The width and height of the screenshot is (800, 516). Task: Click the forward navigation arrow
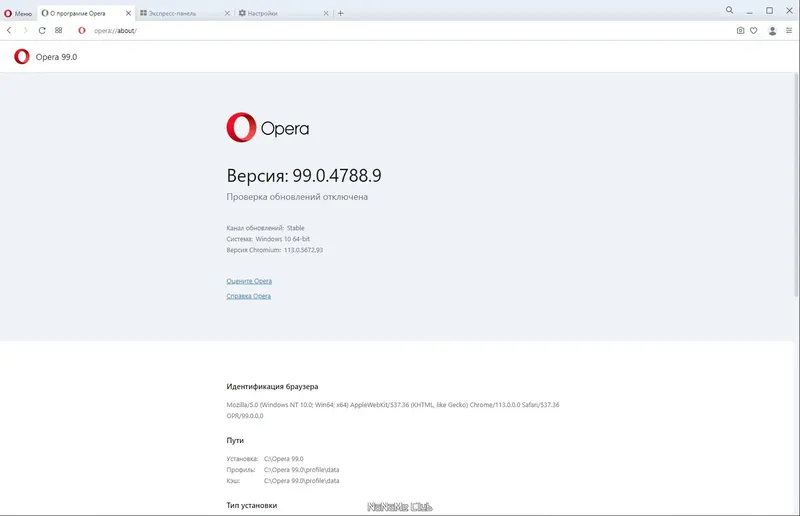point(25,31)
